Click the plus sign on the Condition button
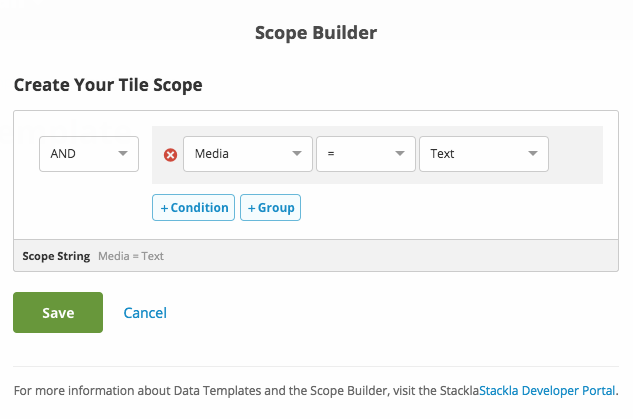Screen dimensions: 633x419 click(x=164, y=208)
